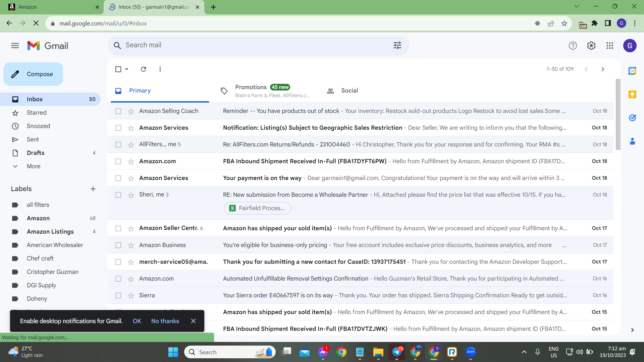Share this page from the address bar
Screen dimensions: 644x362
[551, 23]
